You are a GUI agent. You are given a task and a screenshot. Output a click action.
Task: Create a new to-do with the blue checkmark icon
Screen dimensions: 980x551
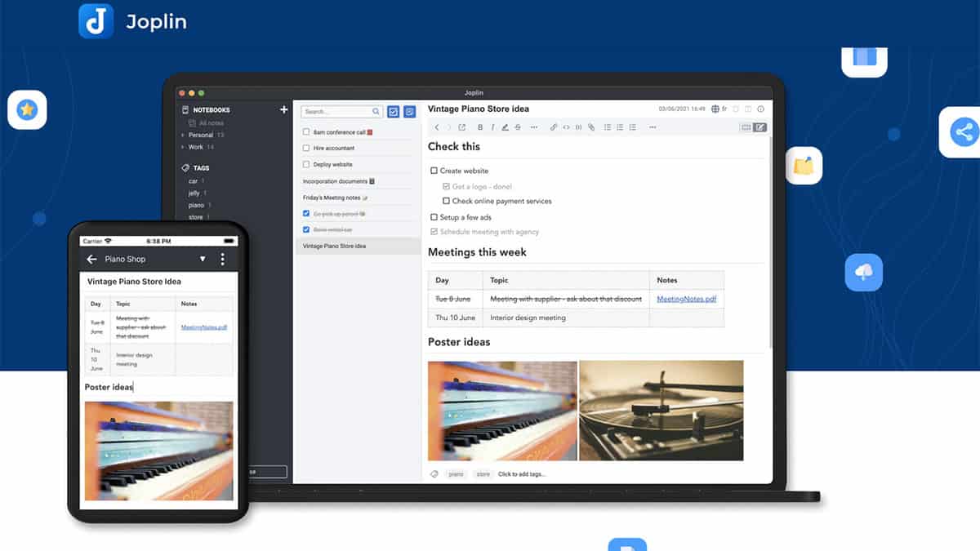[x=394, y=111]
